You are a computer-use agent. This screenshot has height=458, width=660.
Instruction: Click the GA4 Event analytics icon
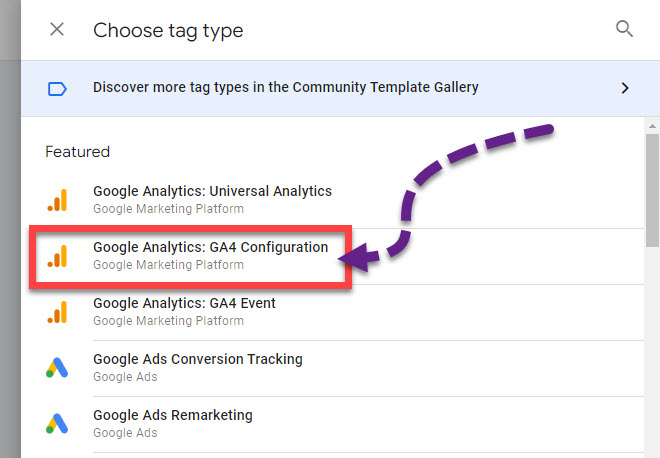point(57,312)
